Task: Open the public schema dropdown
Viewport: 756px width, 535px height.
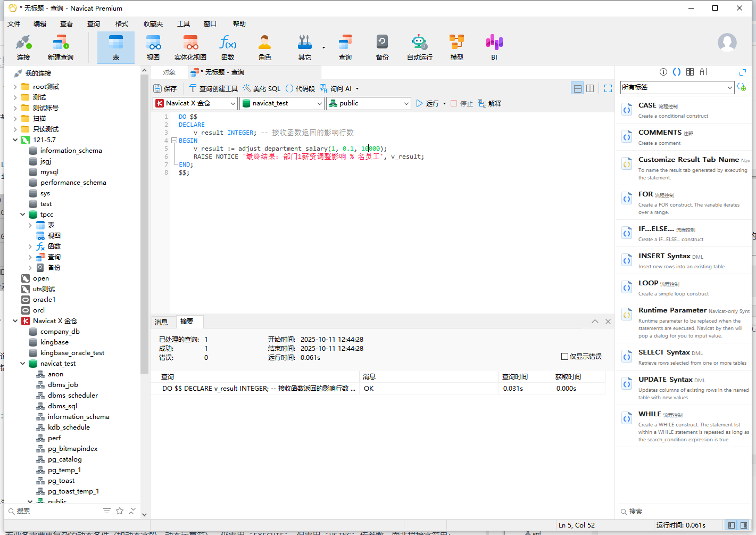Action: click(x=369, y=103)
